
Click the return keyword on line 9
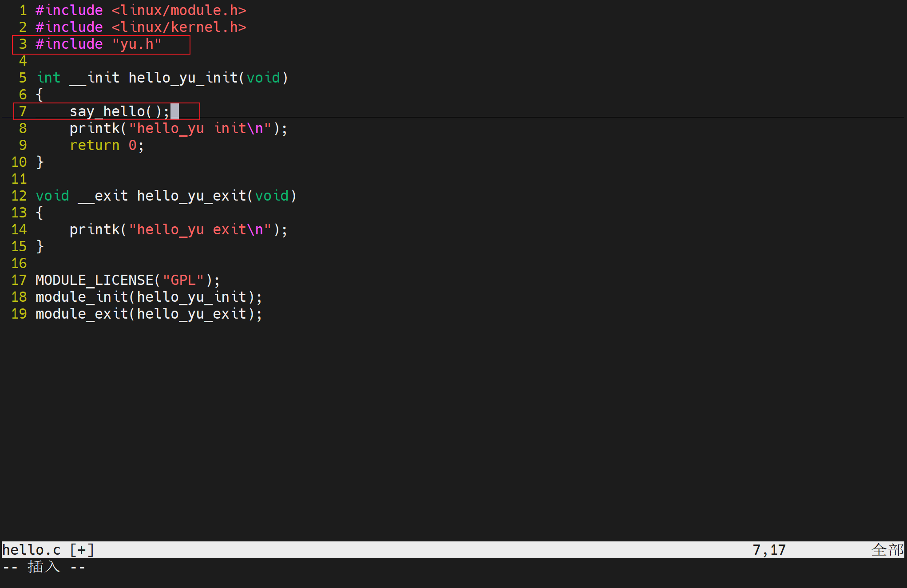tap(95, 146)
